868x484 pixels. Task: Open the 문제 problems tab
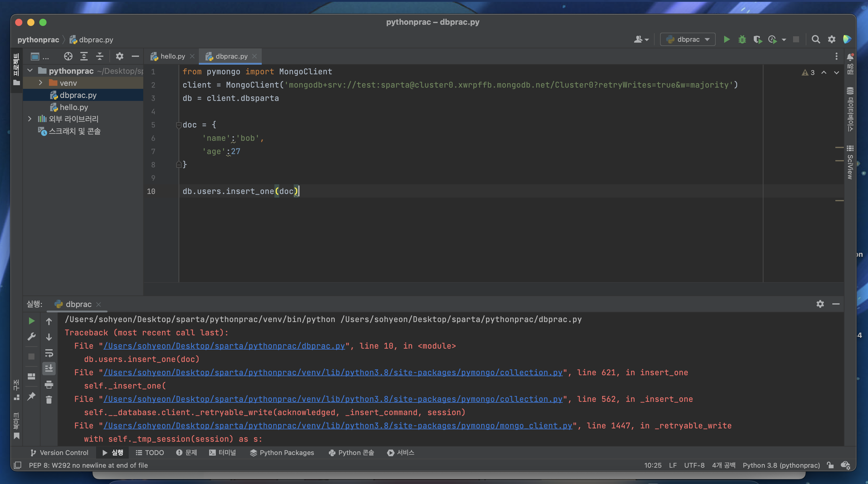[186, 453]
